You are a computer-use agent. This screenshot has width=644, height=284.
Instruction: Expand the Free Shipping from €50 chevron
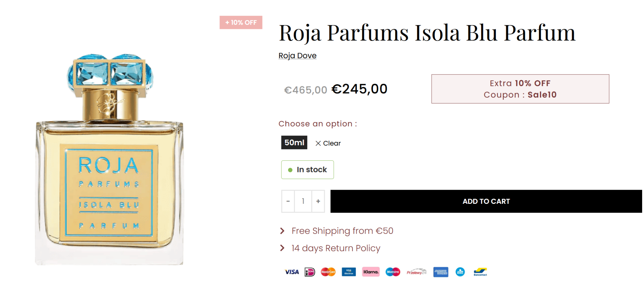(282, 231)
